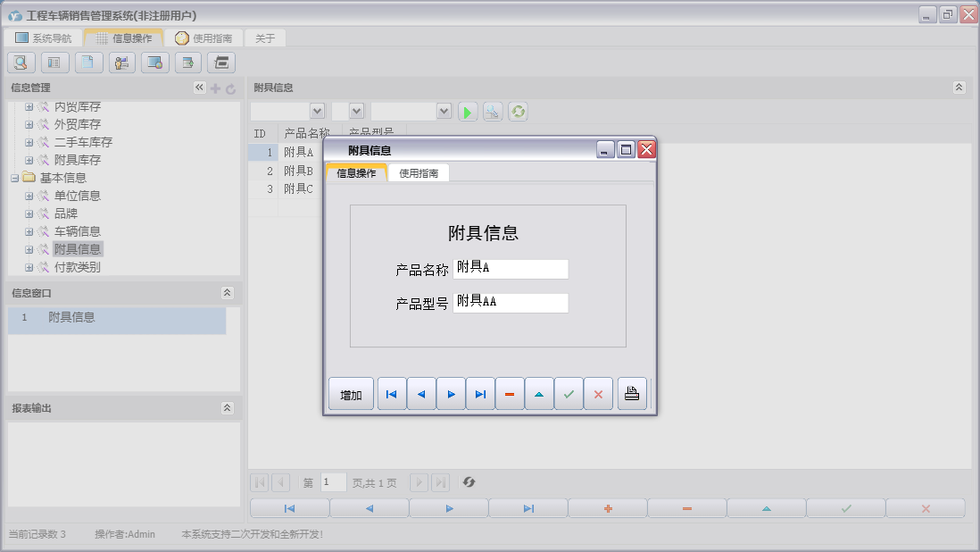Click the new document icon in the toolbar

(x=87, y=63)
